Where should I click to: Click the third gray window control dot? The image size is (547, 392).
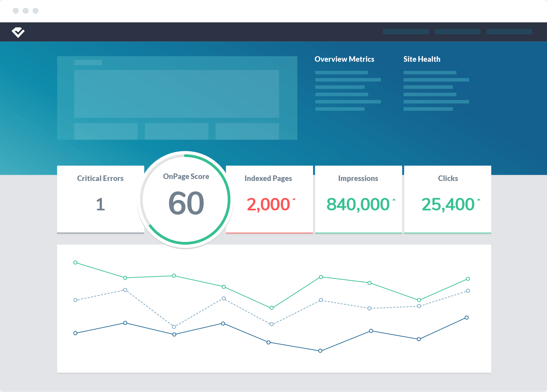click(36, 11)
